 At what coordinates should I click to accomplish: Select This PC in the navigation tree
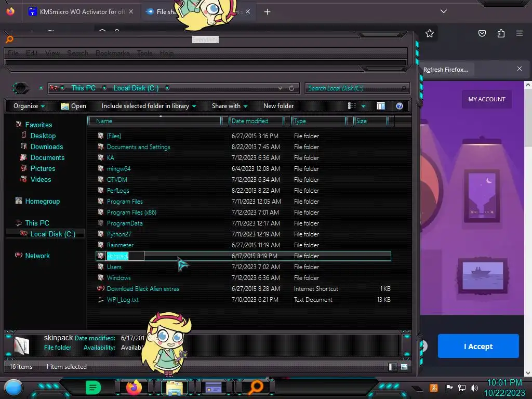point(37,223)
